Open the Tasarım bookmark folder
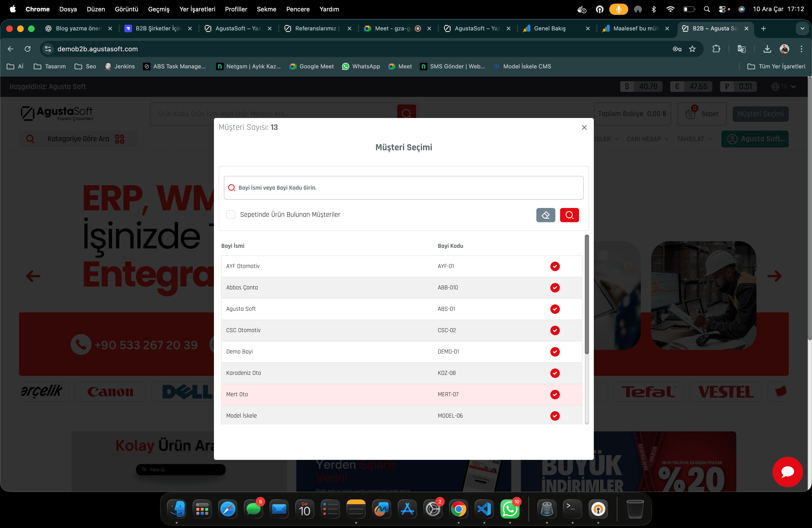This screenshot has width=812, height=528. 50,66
